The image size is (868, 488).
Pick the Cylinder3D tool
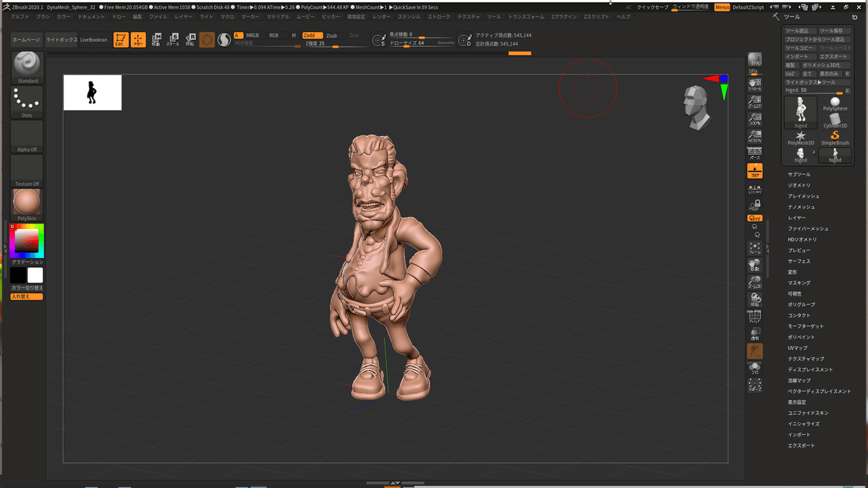(x=835, y=120)
